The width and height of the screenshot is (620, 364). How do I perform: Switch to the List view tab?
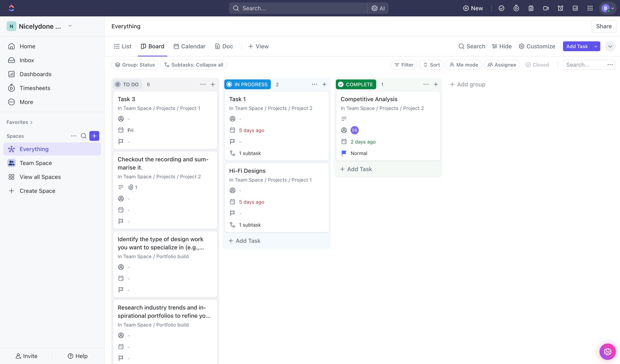123,46
